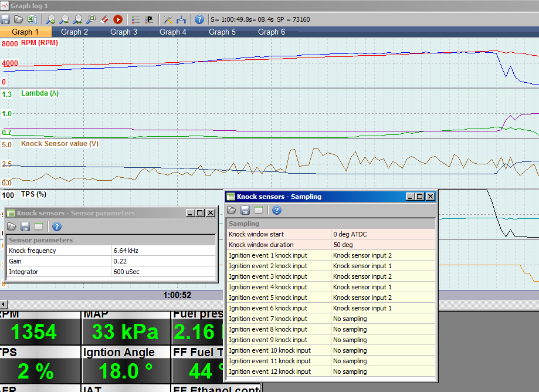Edit the Knock frequency value field
Screen dimensions: 539x392
tap(162, 251)
